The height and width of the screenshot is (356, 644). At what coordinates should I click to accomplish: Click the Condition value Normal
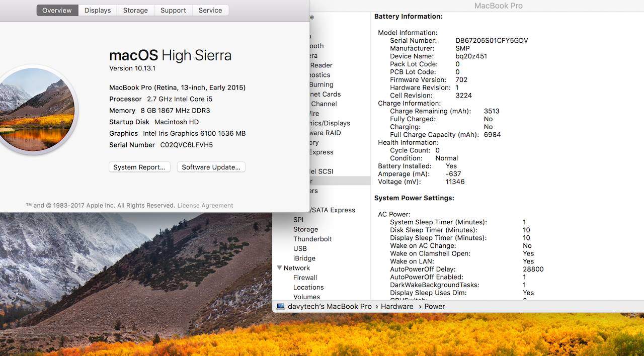(x=447, y=158)
